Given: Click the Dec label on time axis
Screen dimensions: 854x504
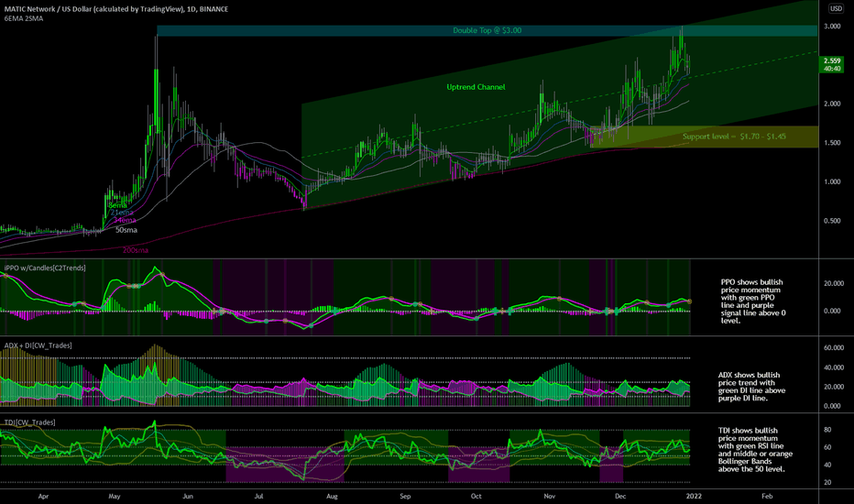Looking at the screenshot, I should pyautogui.click(x=619, y=497).
